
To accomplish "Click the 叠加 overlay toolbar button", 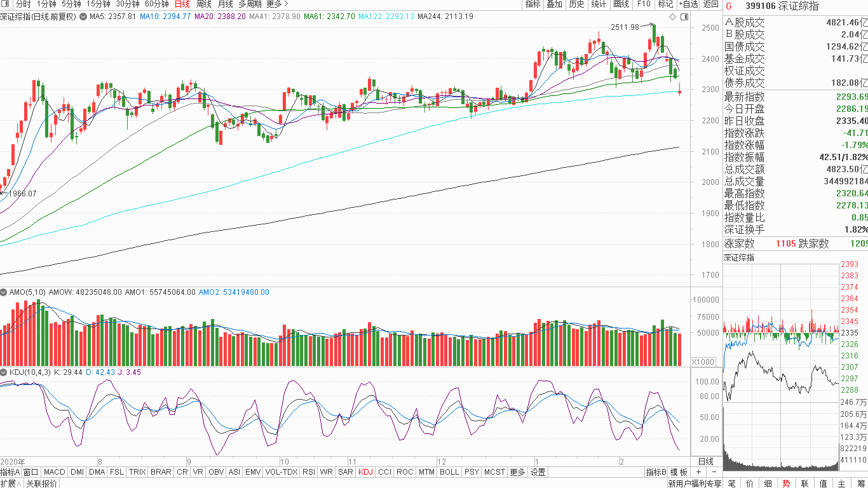I will [x=554, y=4].
